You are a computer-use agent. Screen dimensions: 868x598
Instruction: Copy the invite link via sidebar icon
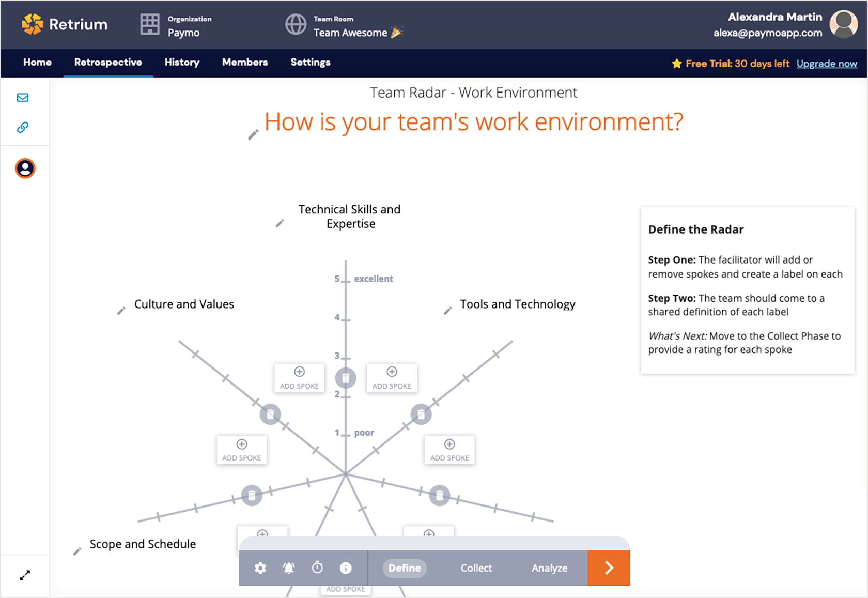23,127
